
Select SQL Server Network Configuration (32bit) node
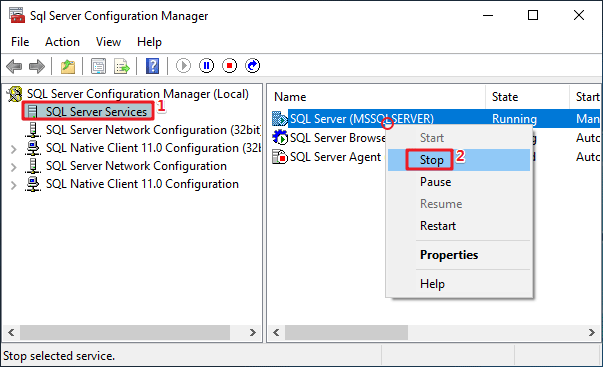pyautogui.click(x=153, y=130)
